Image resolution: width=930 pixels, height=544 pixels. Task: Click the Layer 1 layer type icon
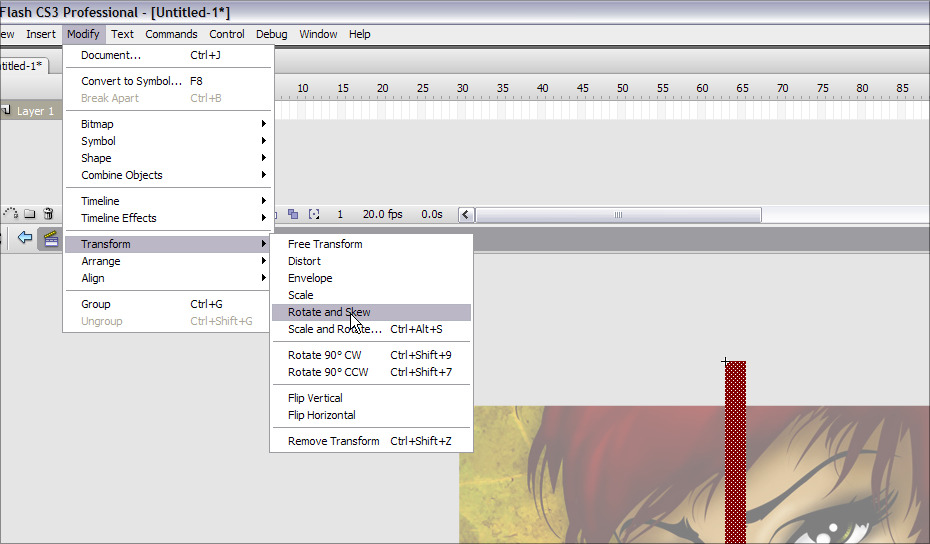coord(7,111)
